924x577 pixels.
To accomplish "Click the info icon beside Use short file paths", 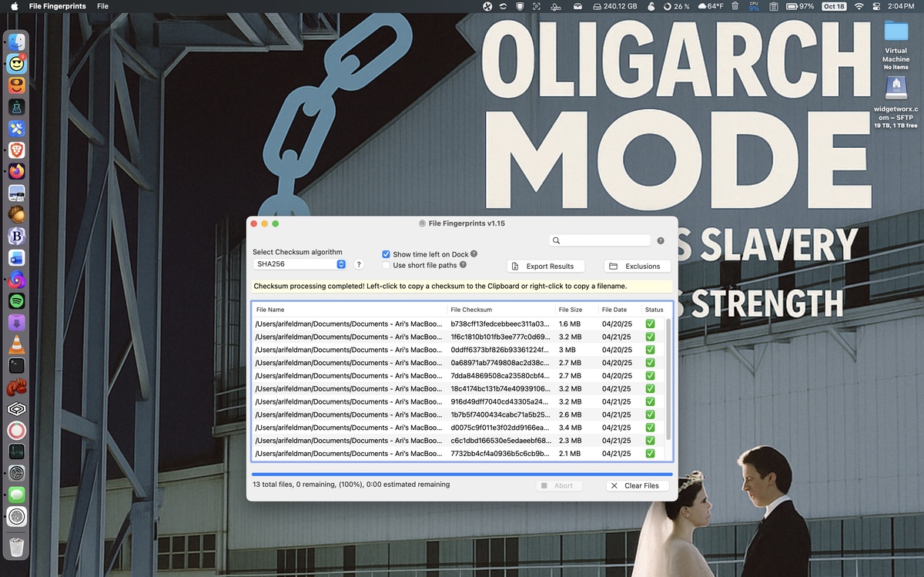I will tap(463, 265).
